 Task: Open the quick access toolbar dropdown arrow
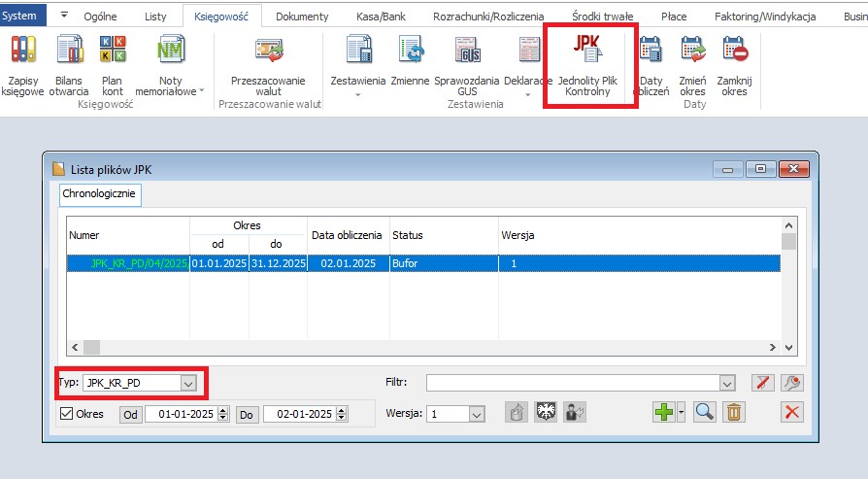[64, 15]
